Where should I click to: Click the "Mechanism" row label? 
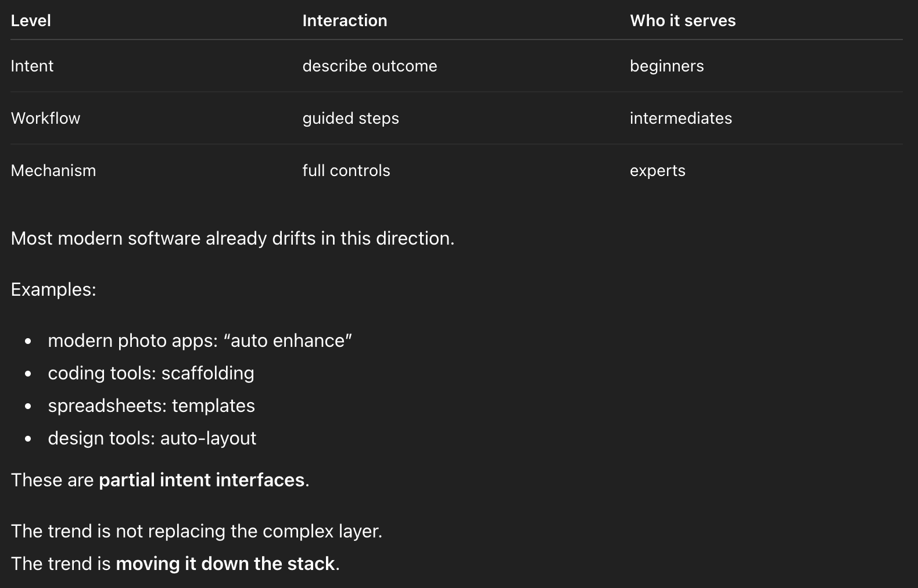pyautogui.click(x=53, y=171)
